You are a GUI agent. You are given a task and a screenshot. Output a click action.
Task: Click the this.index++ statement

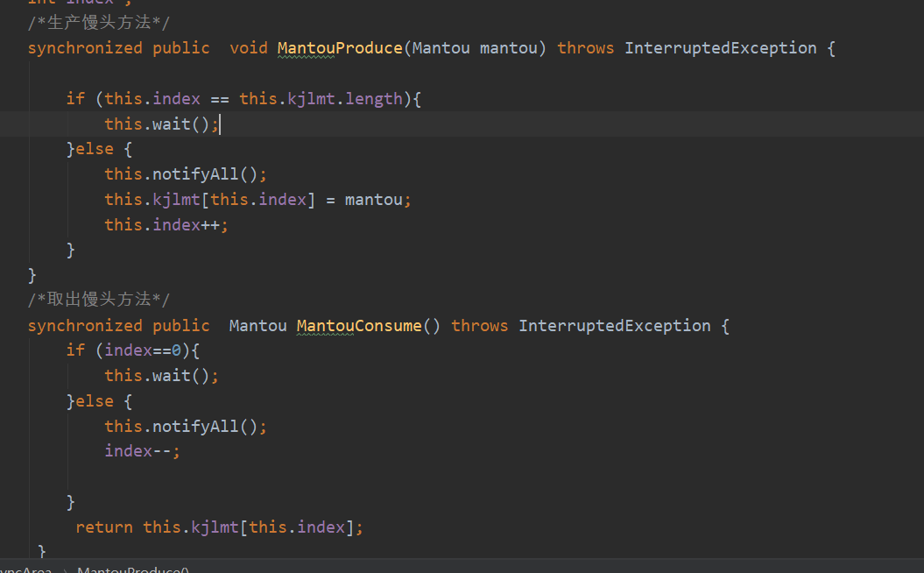coord(166,224)
